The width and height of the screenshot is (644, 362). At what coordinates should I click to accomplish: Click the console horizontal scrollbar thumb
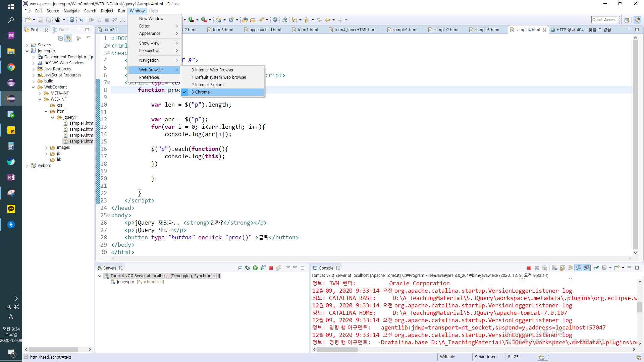click(337, 349)
